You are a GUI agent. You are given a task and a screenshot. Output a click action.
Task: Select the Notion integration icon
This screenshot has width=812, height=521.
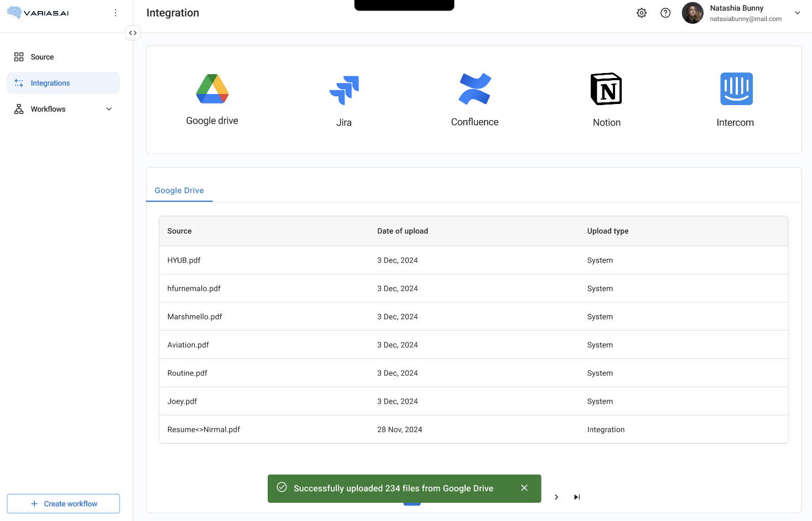[x=606, y=89]
